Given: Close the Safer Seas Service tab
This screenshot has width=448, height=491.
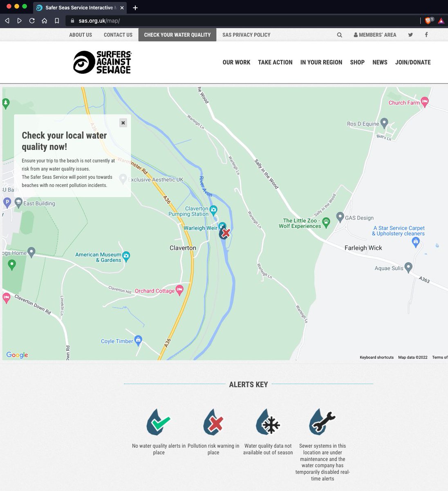Looking at the screenshot, I should pyautogui.click(x=122, y=8).
